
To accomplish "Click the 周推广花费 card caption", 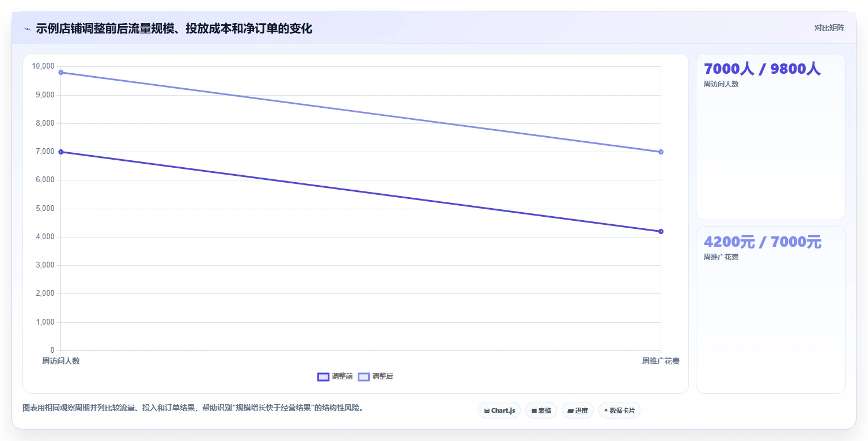I will [721, 257].
